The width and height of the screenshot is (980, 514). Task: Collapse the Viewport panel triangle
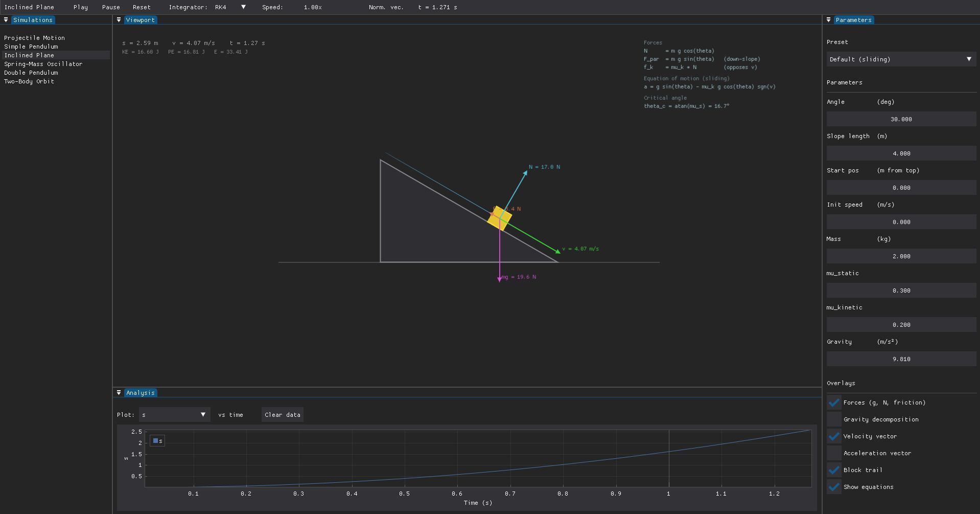click(119, 20)
